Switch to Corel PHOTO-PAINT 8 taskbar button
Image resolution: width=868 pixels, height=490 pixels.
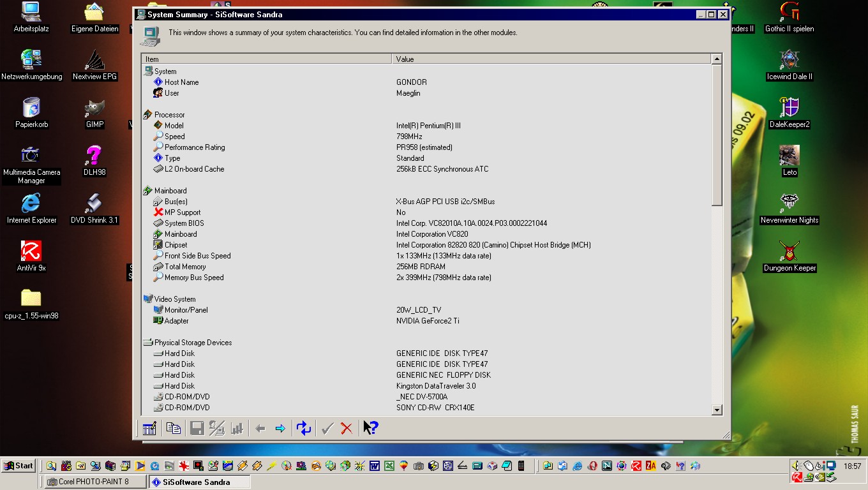(95, 482)
